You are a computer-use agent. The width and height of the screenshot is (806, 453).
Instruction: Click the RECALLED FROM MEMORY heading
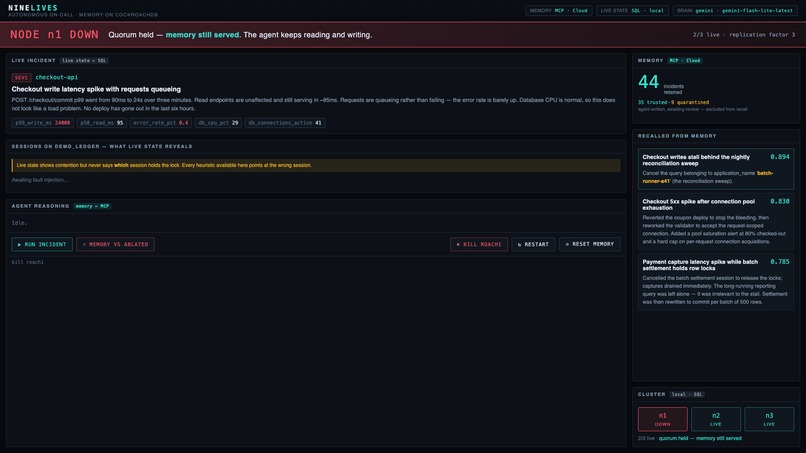point(677,136)
